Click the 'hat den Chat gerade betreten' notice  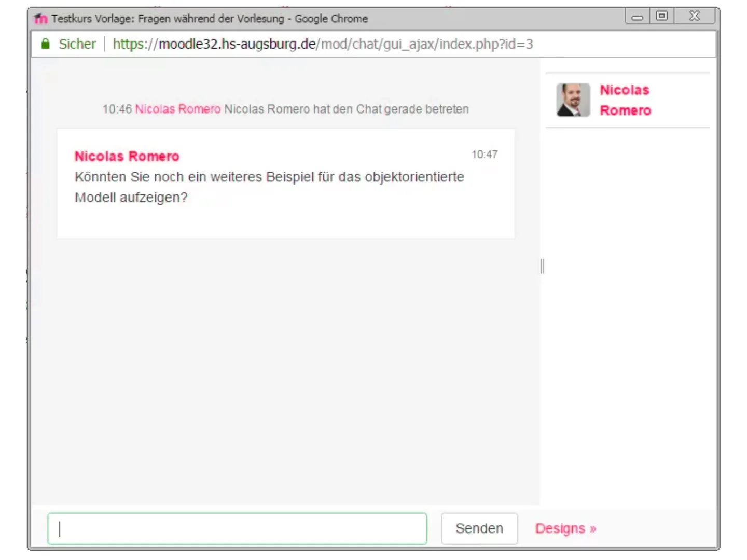(391, 109)
